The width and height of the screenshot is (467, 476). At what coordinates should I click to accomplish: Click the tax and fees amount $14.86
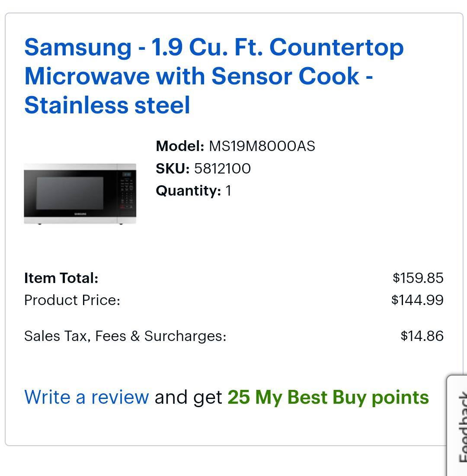click(x=422, y=336)
